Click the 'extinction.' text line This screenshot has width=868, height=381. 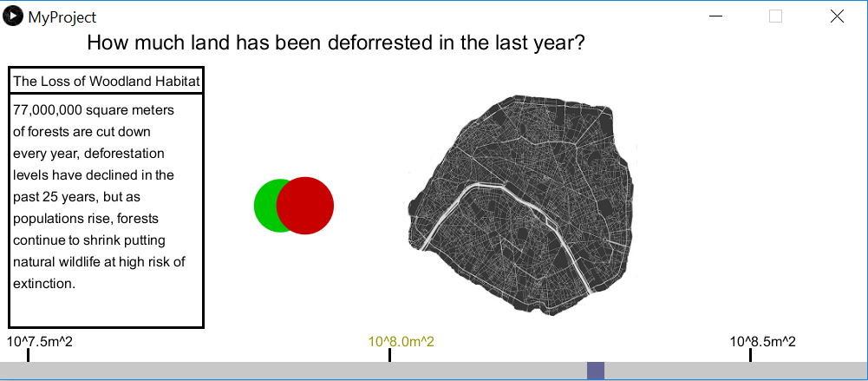pos(43,284)
